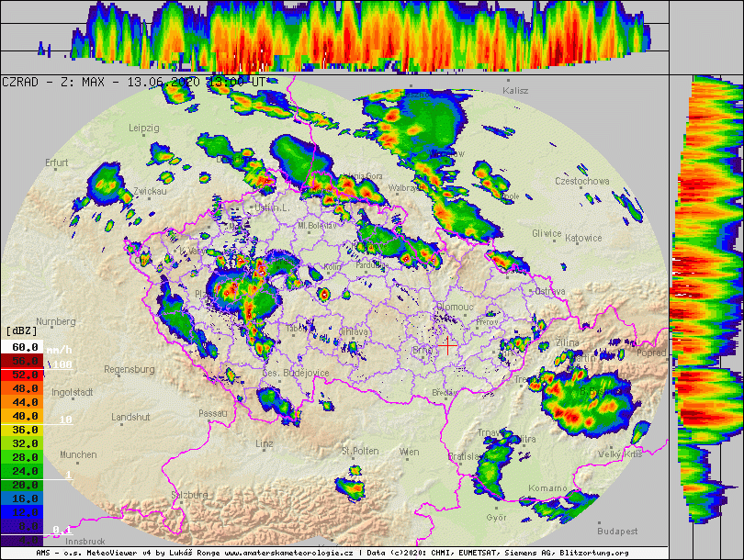Click the Budapest city marker
Screen dimensions: 744x560
point(615,531)
